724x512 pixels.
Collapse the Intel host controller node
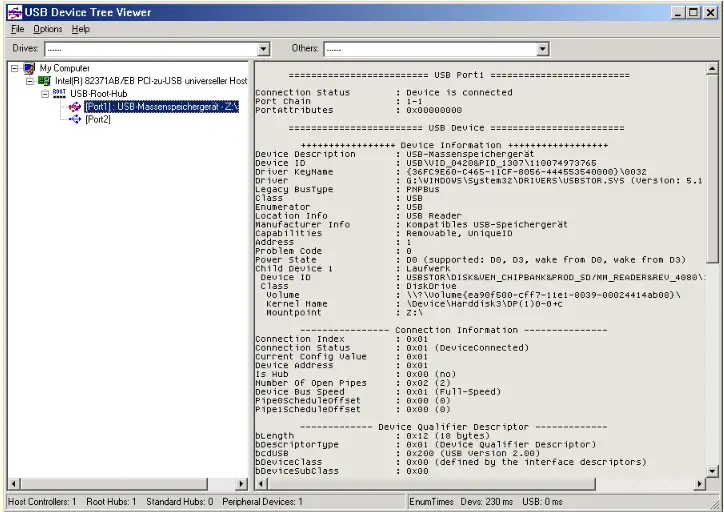point(30,81)
